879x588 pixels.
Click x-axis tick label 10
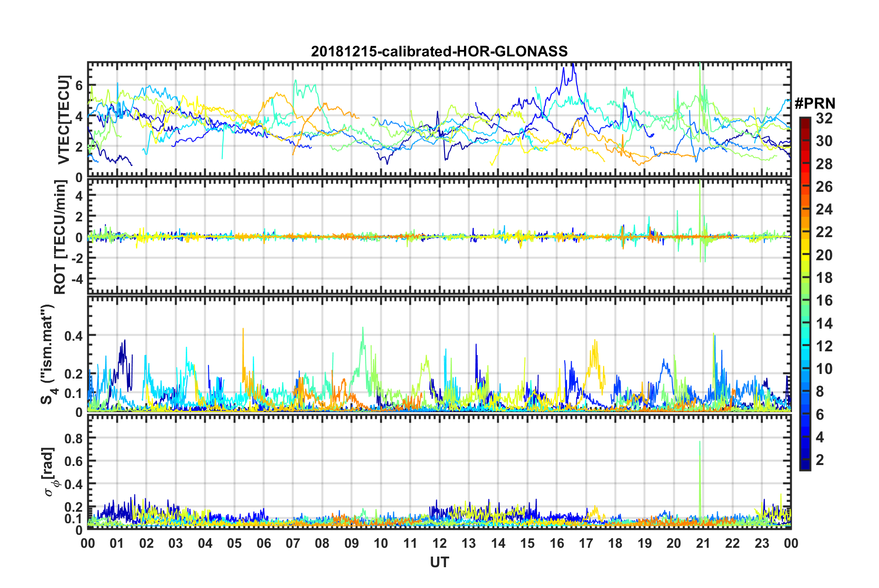coord(381,543)
